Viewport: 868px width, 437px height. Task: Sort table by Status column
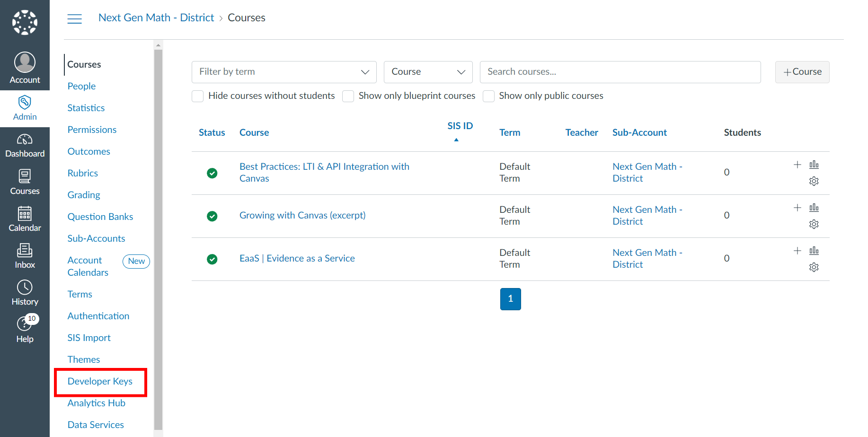[212, 133]
